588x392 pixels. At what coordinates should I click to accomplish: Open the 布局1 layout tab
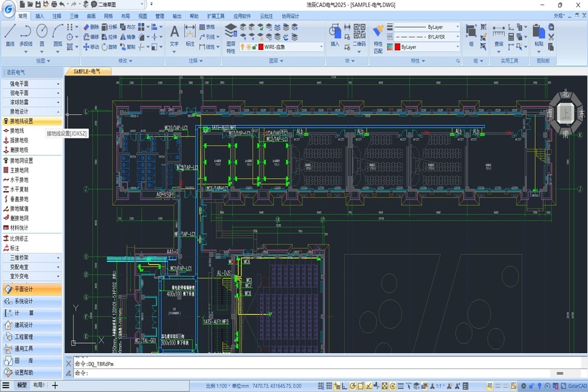pos(38,386)
